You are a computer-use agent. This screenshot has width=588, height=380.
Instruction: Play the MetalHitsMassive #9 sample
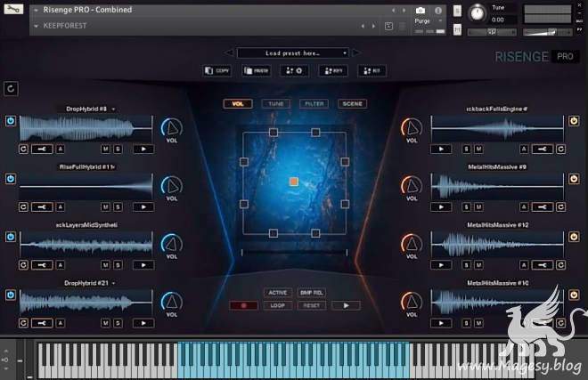441,206
